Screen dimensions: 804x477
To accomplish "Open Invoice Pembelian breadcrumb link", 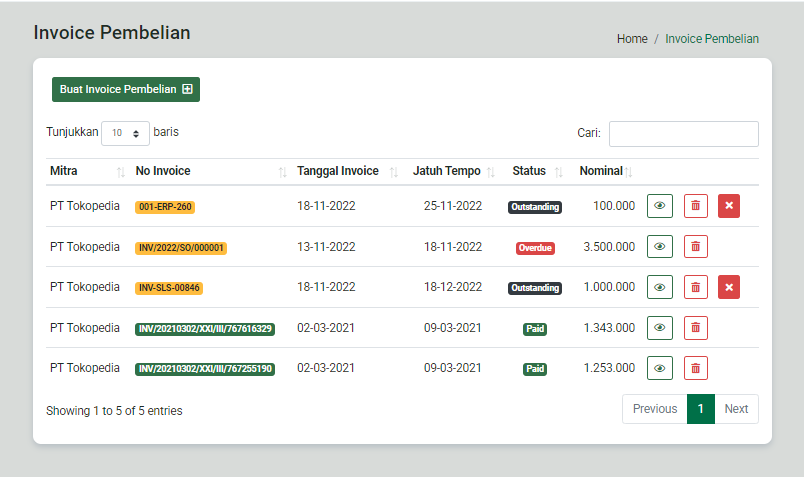I will [x=712, y=39].
